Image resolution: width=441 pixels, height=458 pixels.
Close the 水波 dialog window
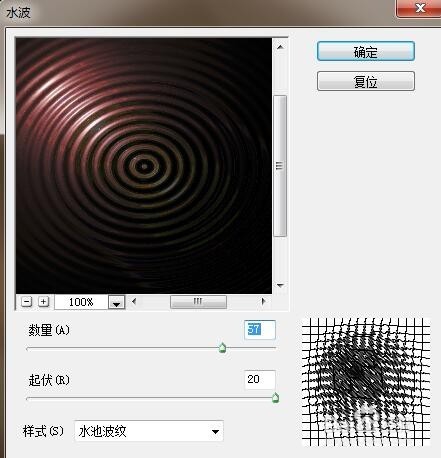click(420, 8)
